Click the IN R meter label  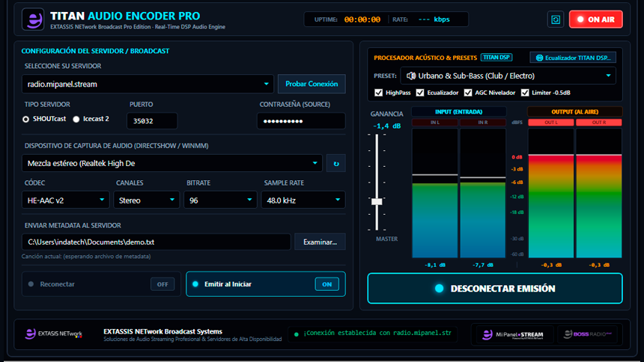(x=483, y=123)
